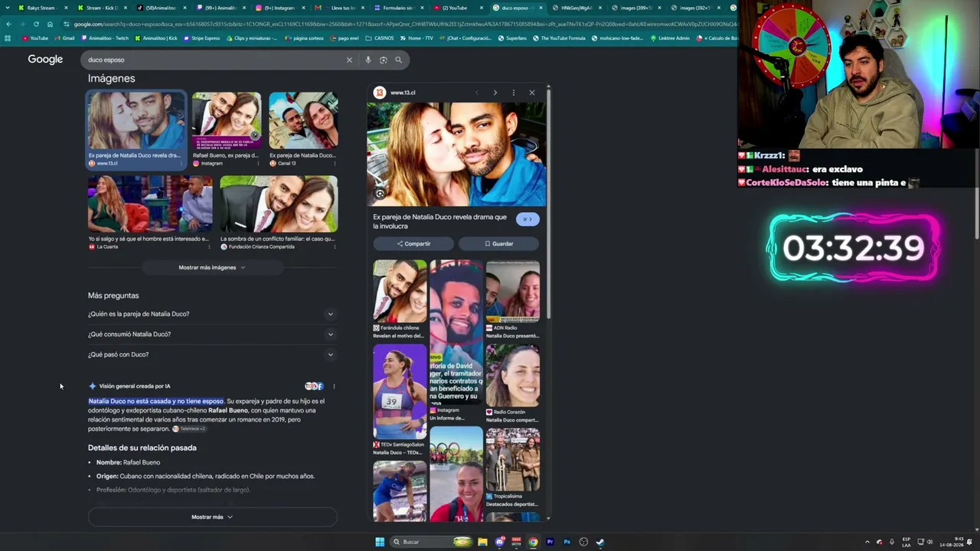Open the Chrome apps grid shortcut
Viewport: 980px width, 551px height.
pyautogui.click(x=8, y=37)
